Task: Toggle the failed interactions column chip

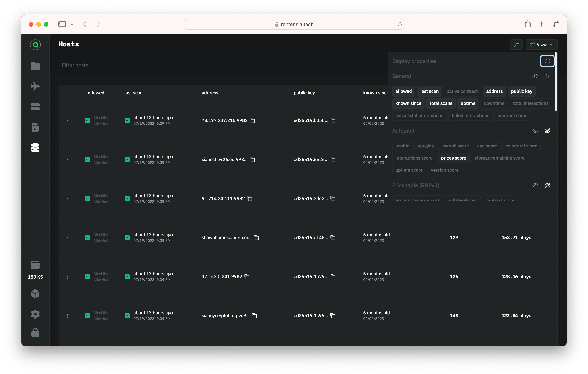Action: [470, 116]
